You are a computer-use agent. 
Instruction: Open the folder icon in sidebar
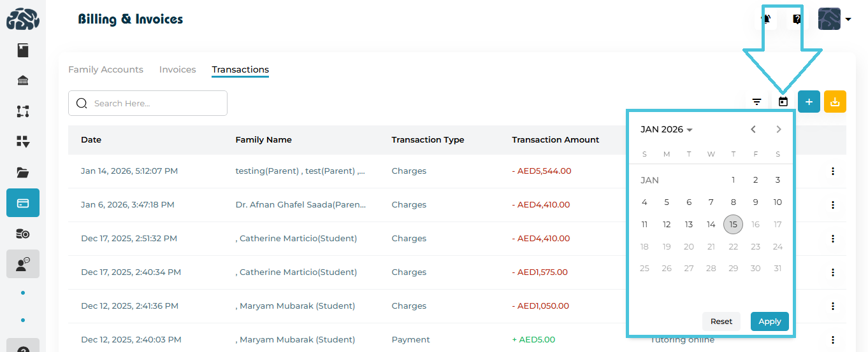pyautogui.click(x=23, y=172)
